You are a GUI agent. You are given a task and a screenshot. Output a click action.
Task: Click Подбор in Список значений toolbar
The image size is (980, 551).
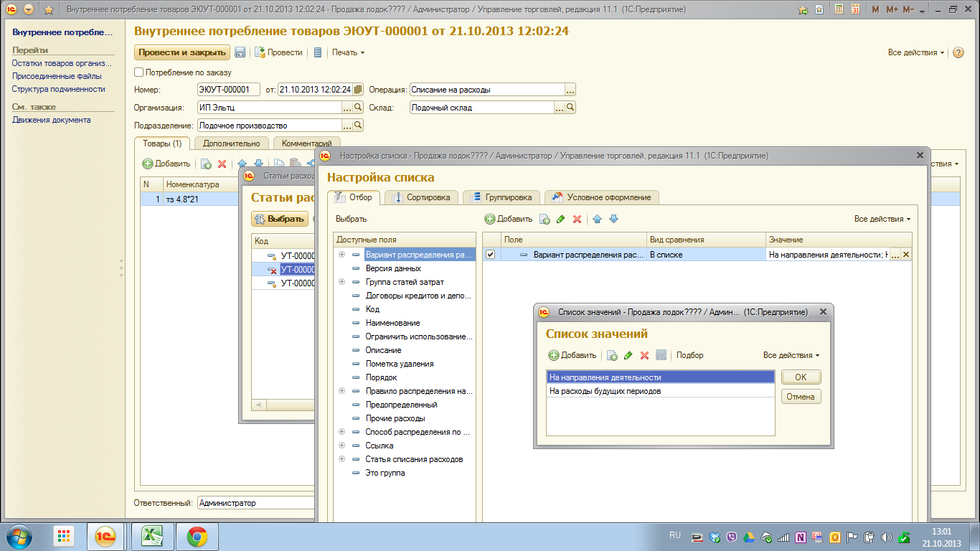point(689,355)
